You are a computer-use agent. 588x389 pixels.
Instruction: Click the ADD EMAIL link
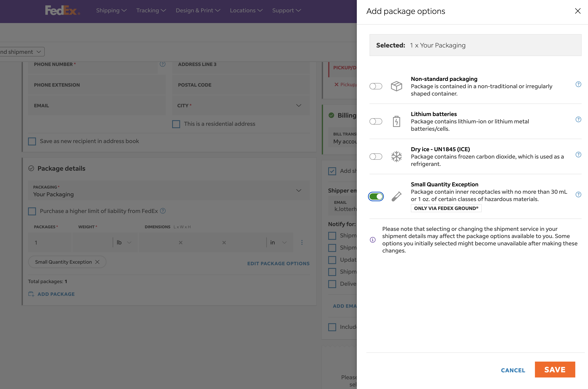tap(344, 306)
